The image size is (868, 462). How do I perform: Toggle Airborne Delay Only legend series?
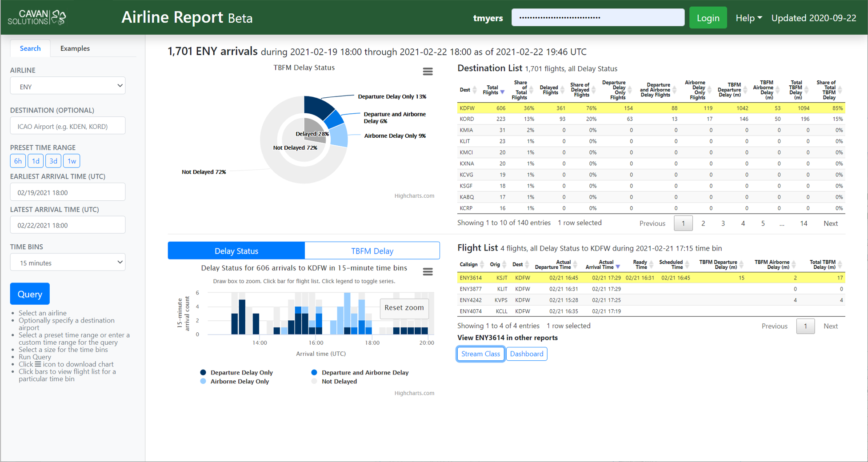tap(239, 381)
